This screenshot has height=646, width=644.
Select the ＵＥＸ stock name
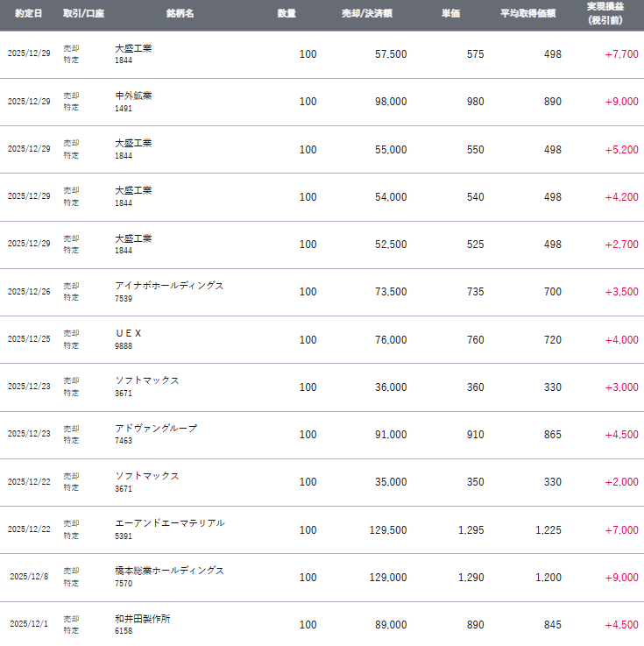pyautogui.click(x=128, y=333)
